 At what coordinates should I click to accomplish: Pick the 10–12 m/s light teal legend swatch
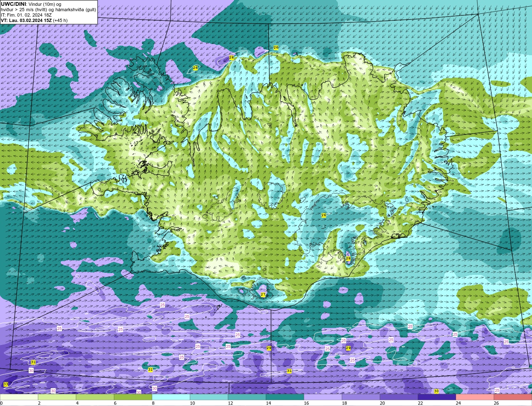point(209,397)
